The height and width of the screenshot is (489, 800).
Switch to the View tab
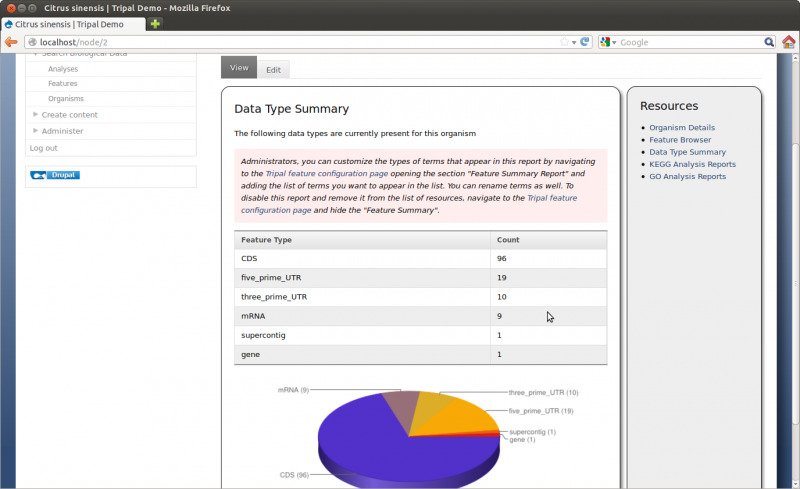239,67
